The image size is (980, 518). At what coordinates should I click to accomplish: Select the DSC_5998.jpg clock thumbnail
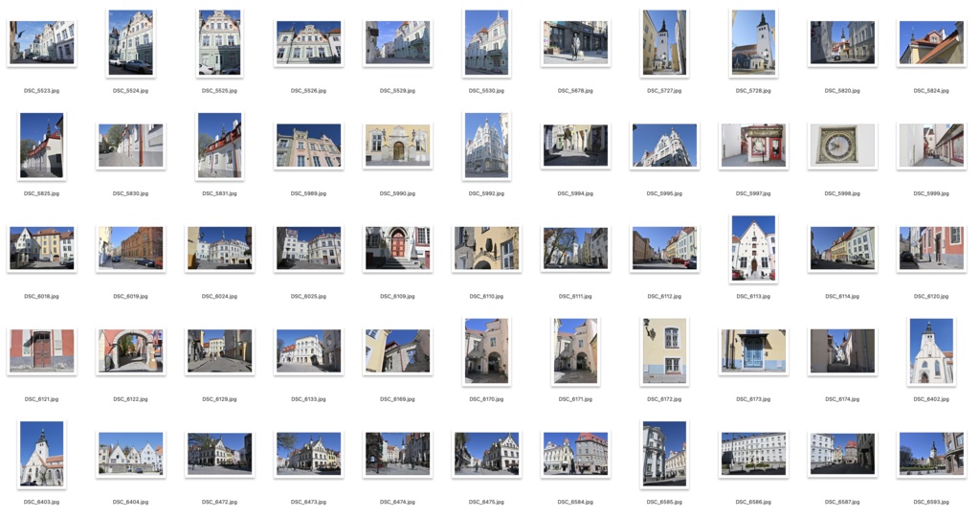pyautogui.click(x=842, y=146)
